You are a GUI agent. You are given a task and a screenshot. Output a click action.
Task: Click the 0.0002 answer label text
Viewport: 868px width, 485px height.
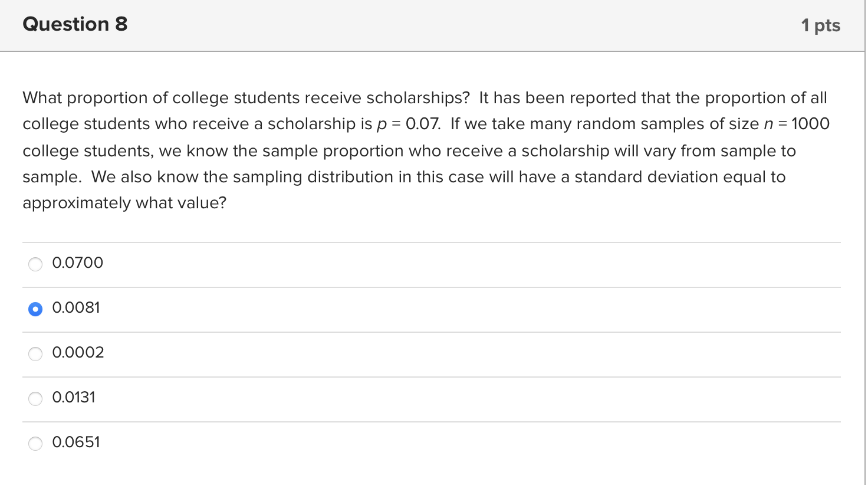(x=78, y=352)
